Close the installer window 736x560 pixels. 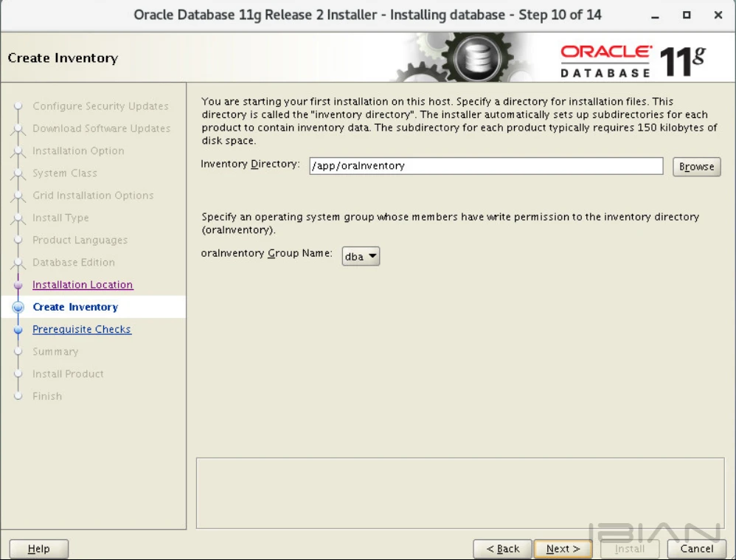[x=718, y=15]
